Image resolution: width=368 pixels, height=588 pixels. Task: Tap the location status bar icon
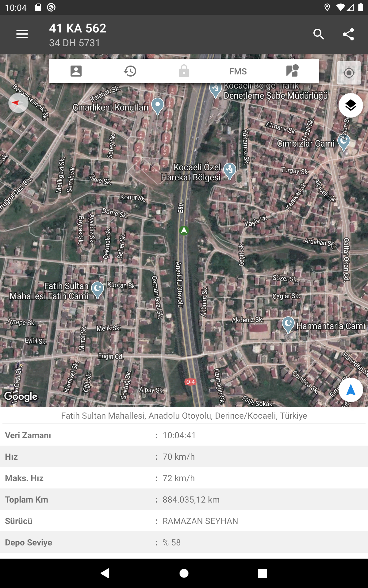click(x=327, y=7)
